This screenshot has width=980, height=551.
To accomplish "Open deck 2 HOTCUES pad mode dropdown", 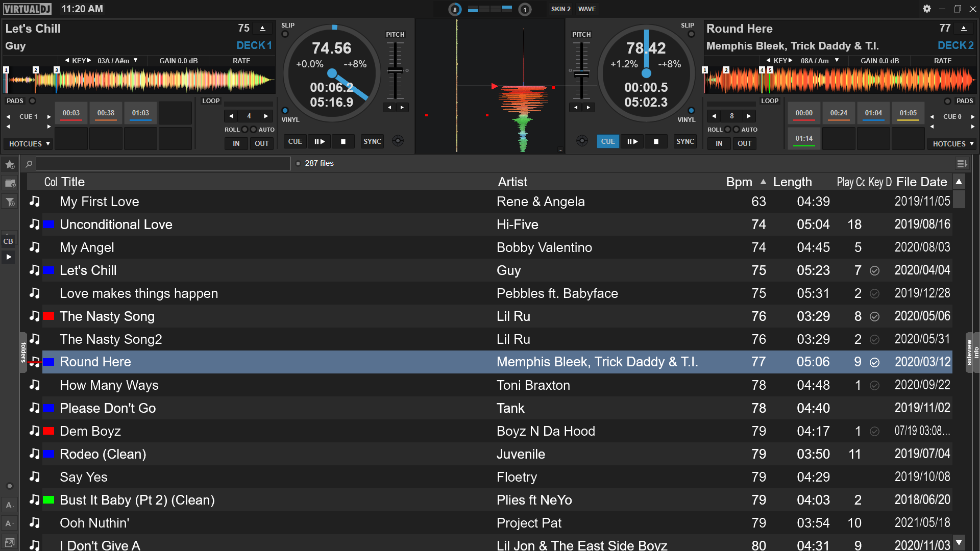I will point(952,144).
